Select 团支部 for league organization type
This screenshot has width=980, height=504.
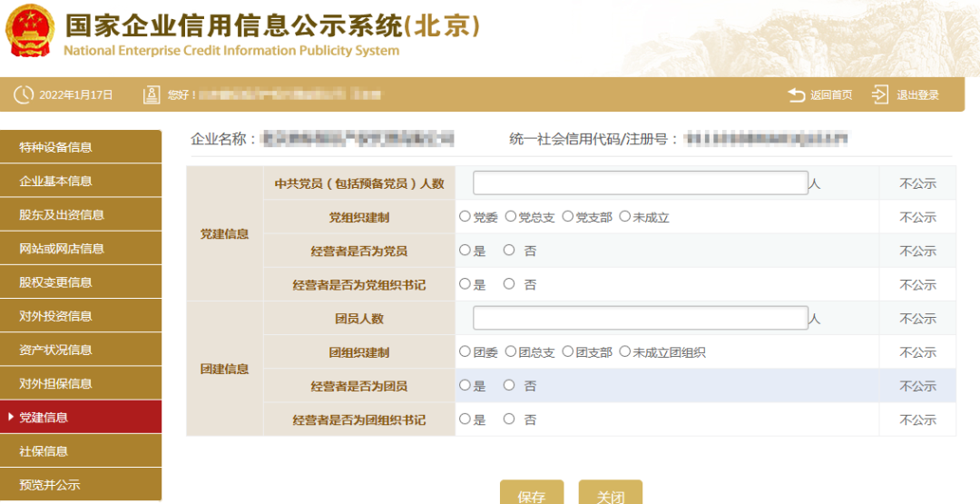pos(568,351)
